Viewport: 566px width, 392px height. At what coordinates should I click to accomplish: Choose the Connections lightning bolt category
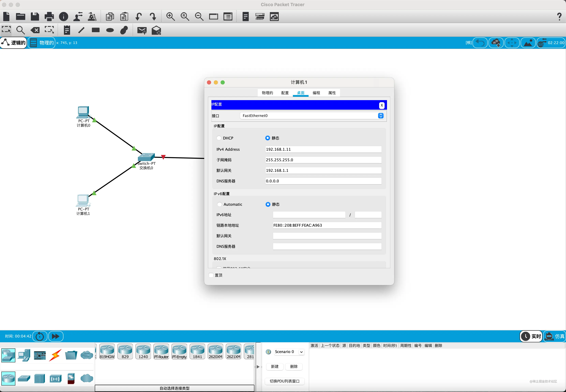tap(55, 355)
